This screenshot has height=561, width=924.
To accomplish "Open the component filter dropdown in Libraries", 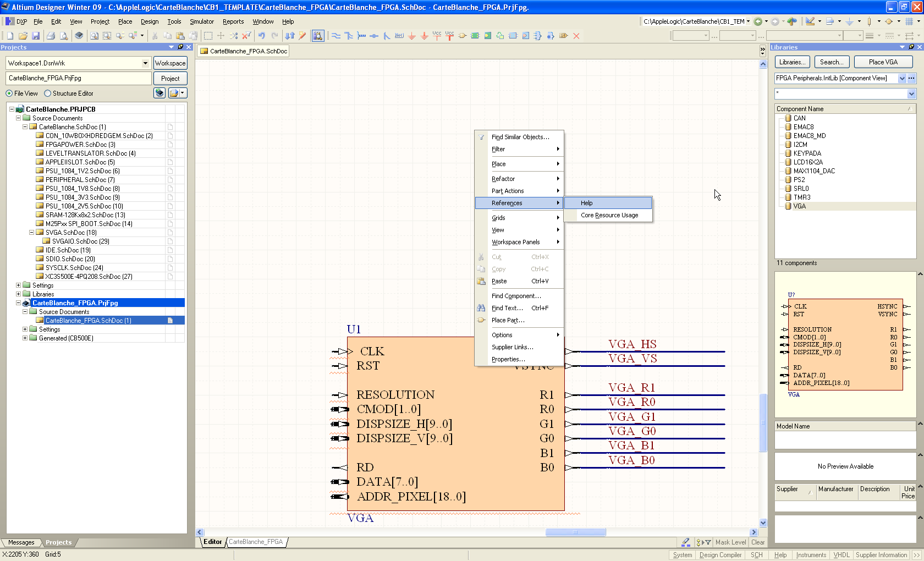I will pyautogui.click(x=911, y=94).
